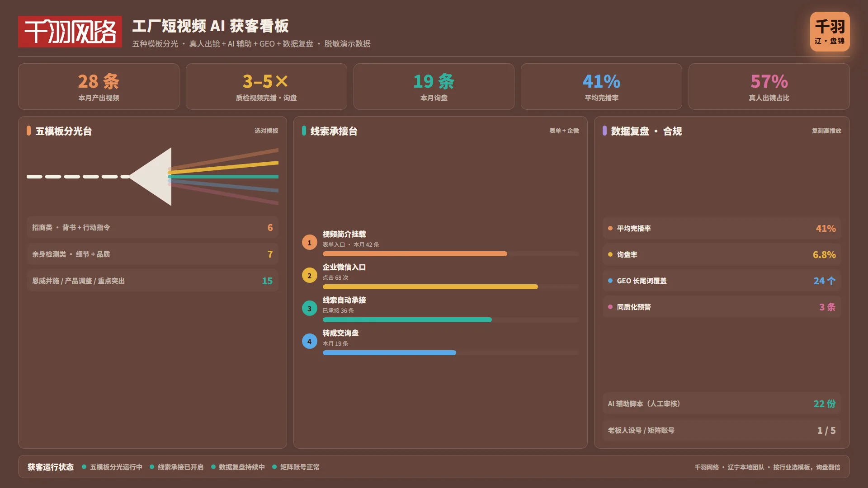868x488 pixels.
Task: Click step 1 circle for 视频简介挂载
Action: tap(309, 243)
